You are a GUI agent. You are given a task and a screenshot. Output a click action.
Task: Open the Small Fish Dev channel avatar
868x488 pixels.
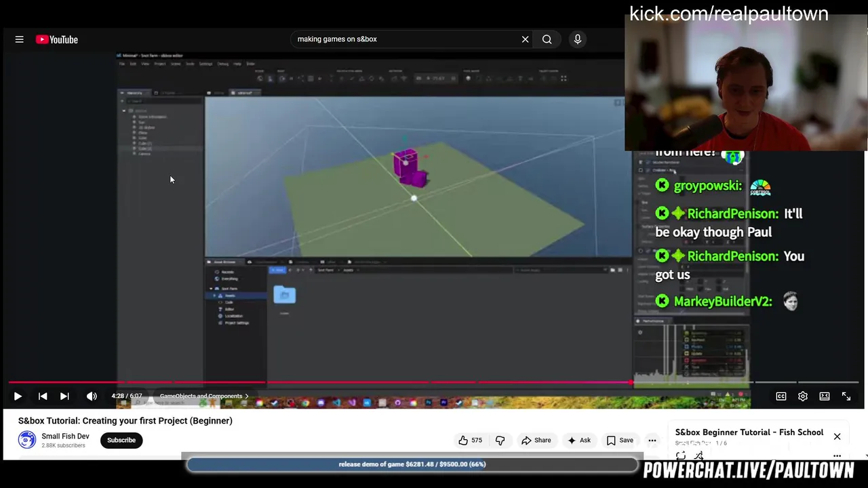(27, 440)
